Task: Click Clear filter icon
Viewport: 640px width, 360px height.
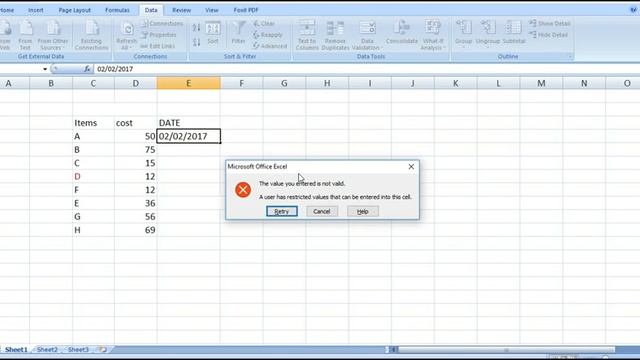Action: click(x=264, y=24)
